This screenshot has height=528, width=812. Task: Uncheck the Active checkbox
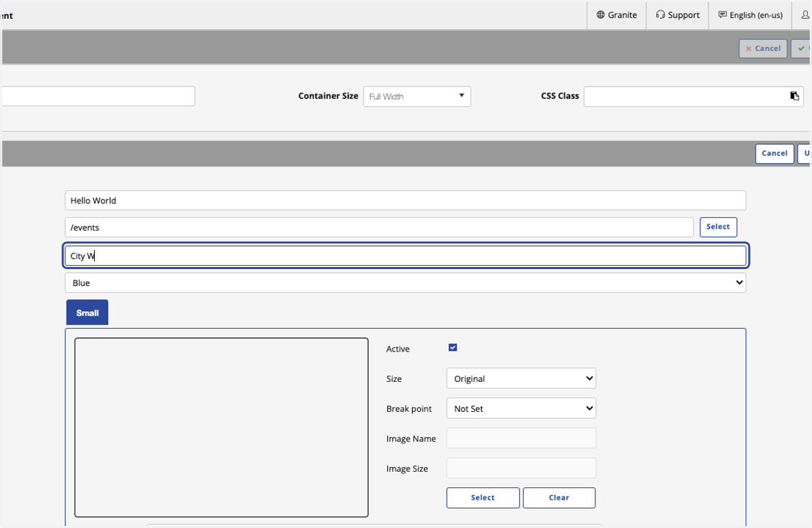point(453,347)
